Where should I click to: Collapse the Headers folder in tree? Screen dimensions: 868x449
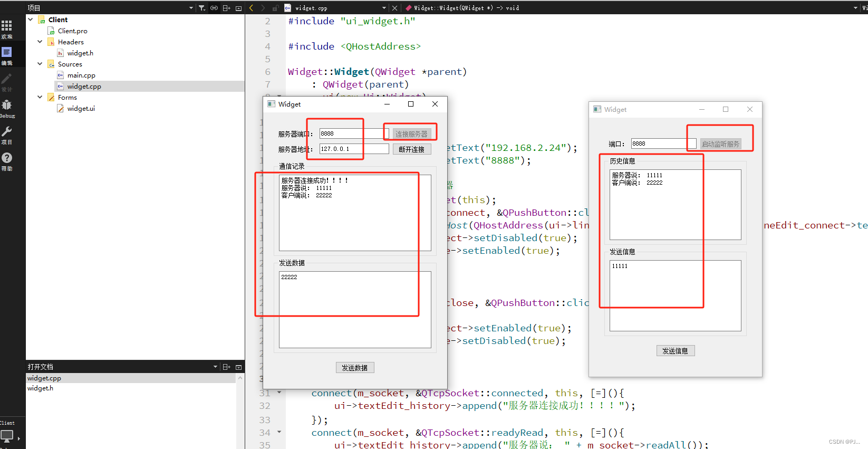click(40, 42)
